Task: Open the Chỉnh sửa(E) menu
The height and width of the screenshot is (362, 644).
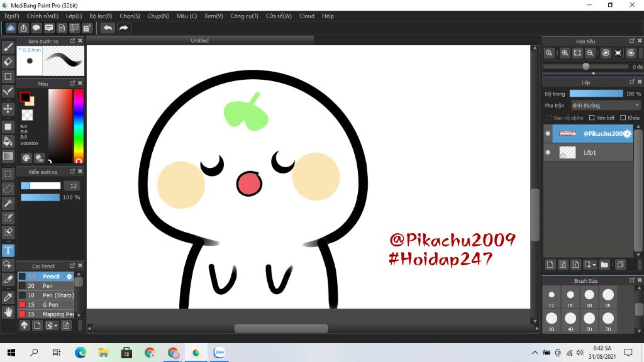Action: click(42, 16)
